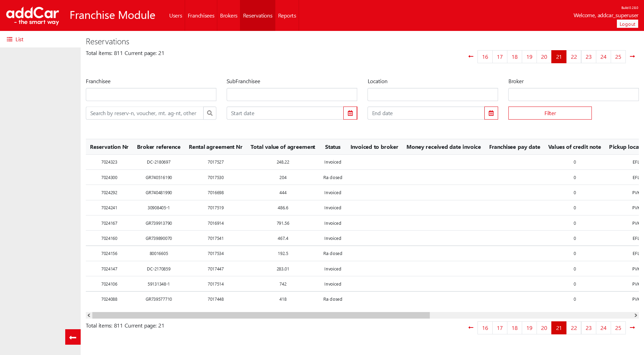Click the horizontal table scrollbar thumb
The height and width of the screenshot is (355, 644).
pos(261,315)
